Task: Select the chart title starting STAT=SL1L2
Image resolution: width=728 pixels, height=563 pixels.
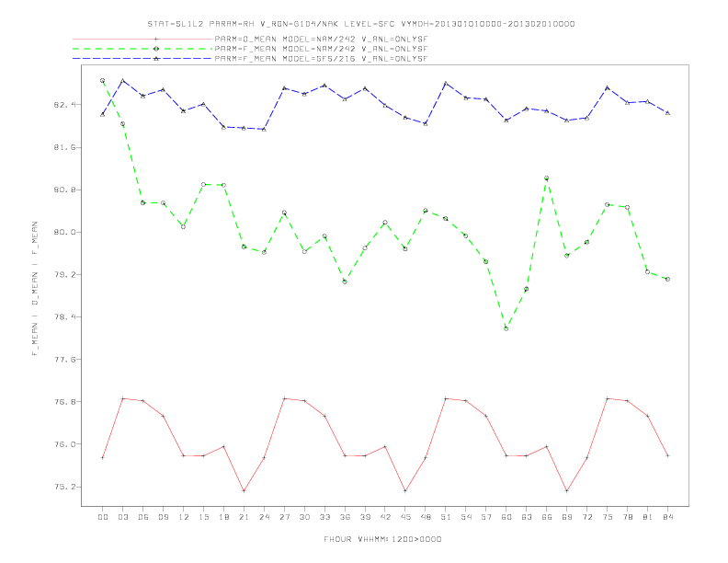Action: [x=360, y=24]
